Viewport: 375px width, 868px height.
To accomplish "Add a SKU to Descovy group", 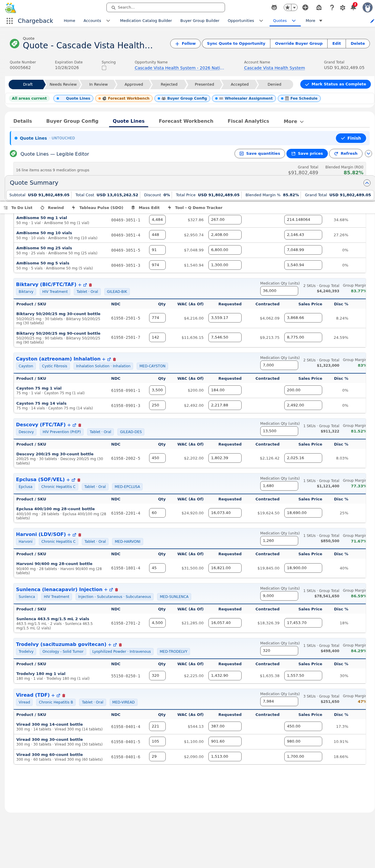I will (69, 425).
